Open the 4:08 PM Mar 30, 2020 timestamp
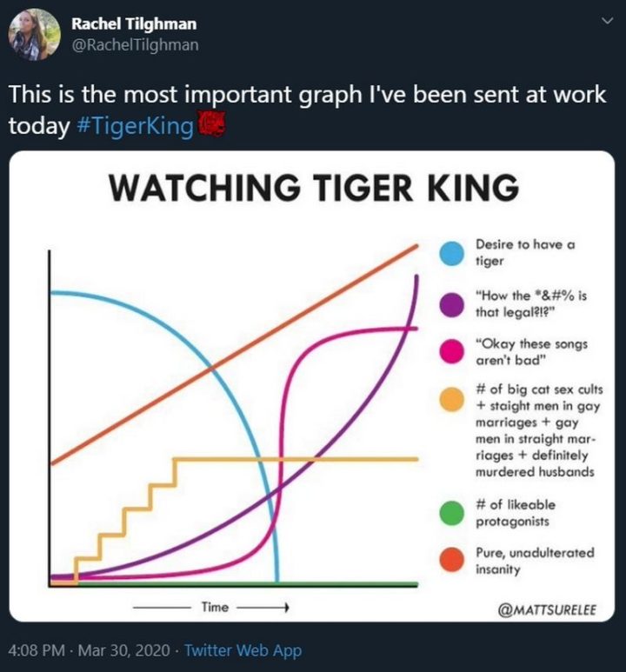The width and height of the screenshot is (626, 672). (89, 650)
